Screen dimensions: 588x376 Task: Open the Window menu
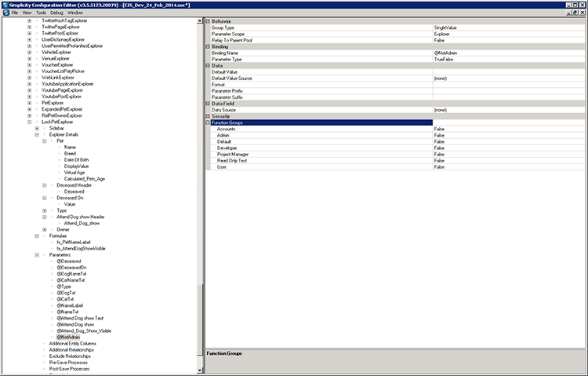pyautogui.click(x=75, y=13)
